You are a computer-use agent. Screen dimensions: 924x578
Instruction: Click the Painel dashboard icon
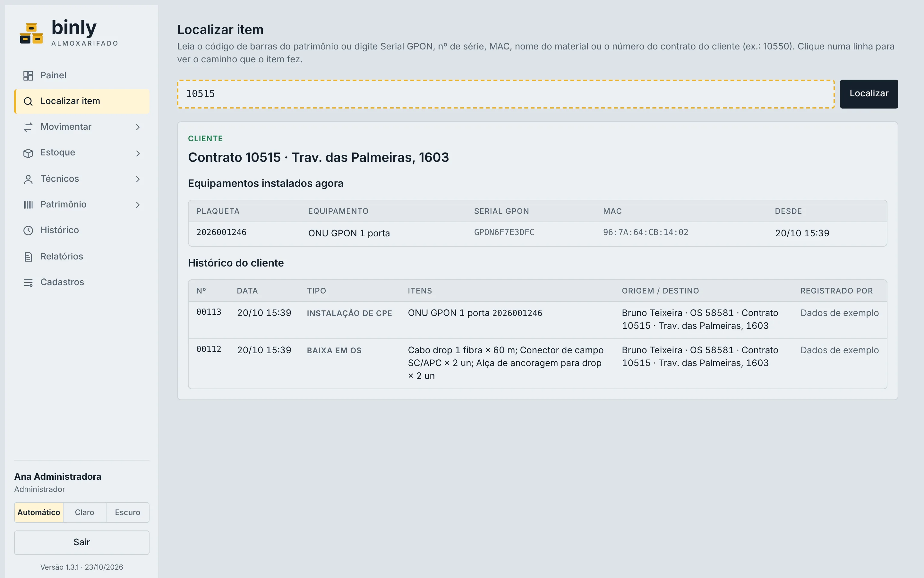pyautogui.click(x=28, y=76)
